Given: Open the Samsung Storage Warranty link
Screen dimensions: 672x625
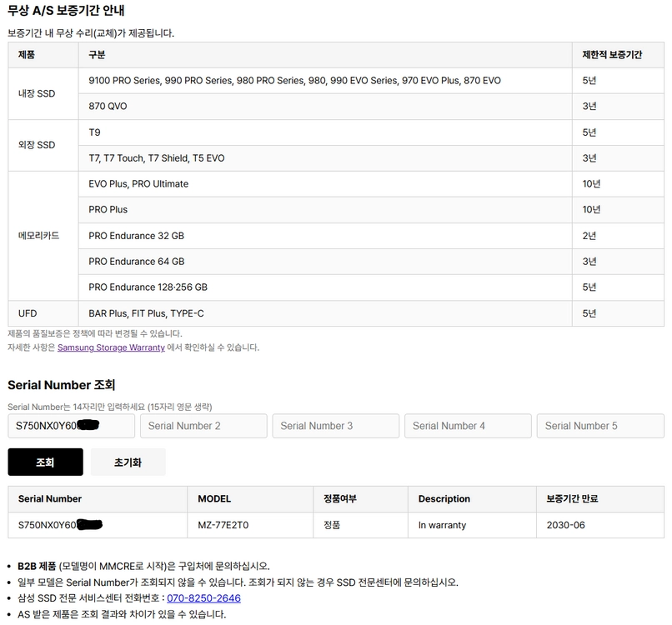Looking at the screenshot, I should pyautogui.click(x=111, y=347).
